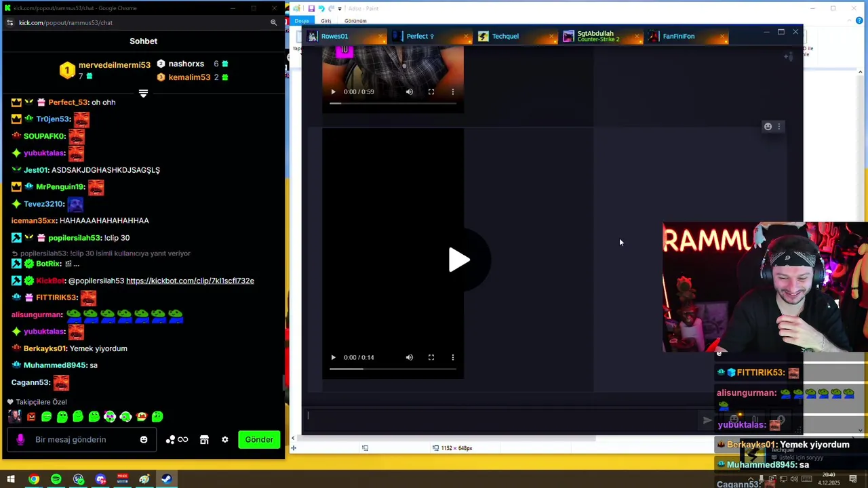
Task: Seek on the 0:14 video progress bar
Action: tap(393, 369)
